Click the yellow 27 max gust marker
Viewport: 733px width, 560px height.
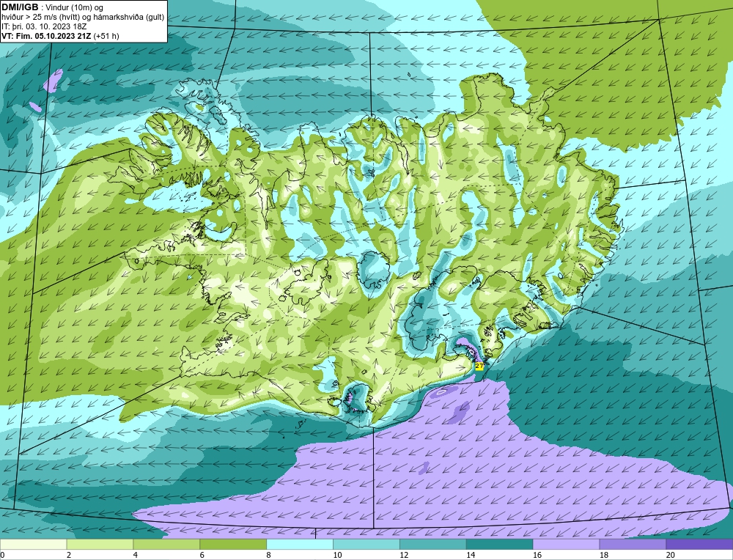[479, 366]
